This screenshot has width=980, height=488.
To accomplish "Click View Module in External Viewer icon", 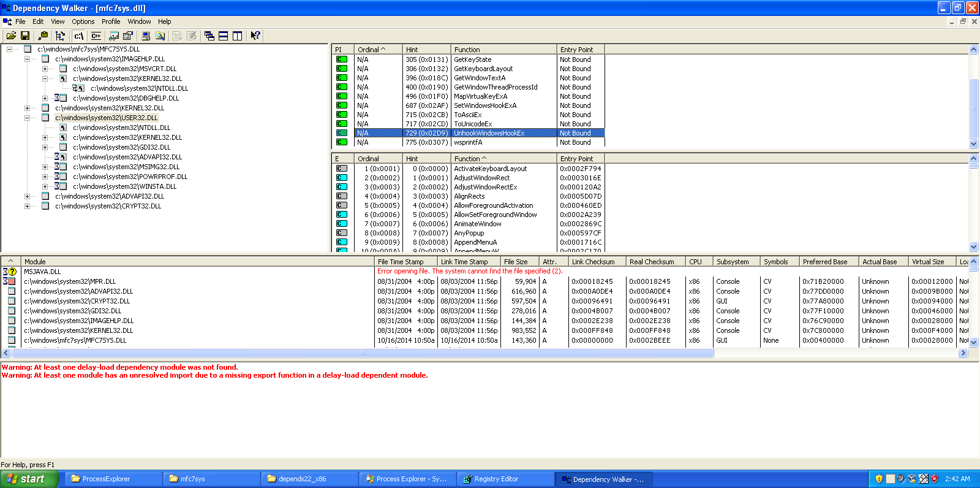I will click(x=114, y=36).
